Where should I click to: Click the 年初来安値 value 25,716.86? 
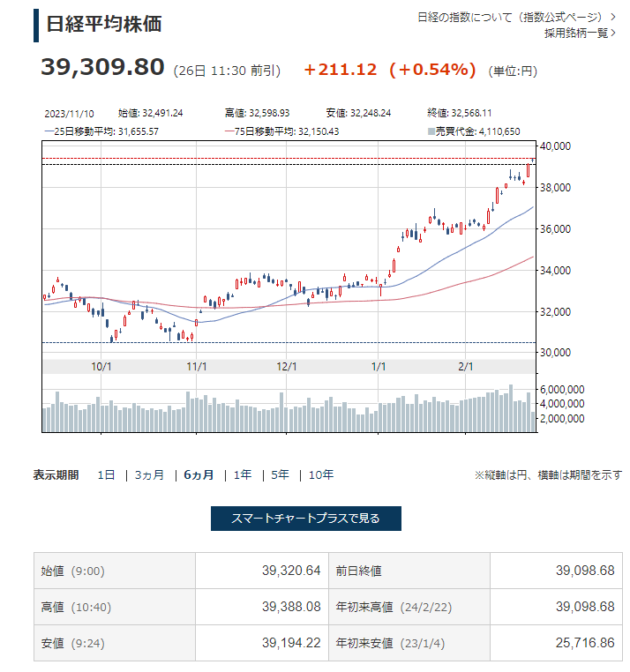(585, 643)
